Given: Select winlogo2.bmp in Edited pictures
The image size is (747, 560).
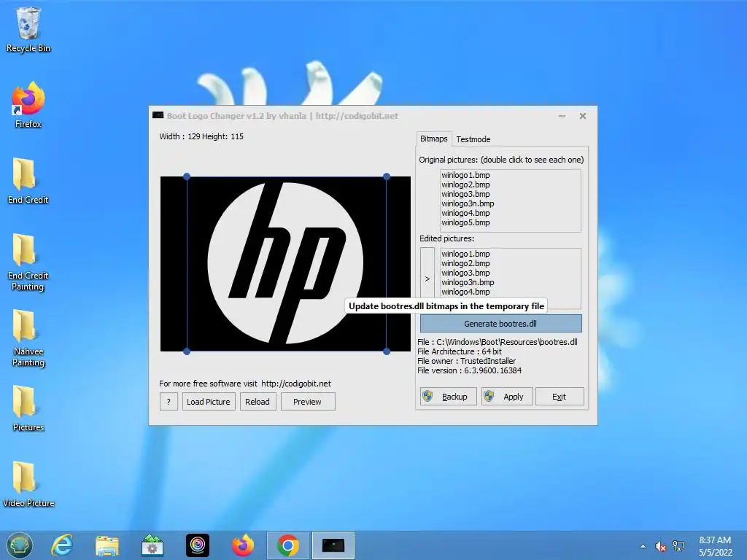Looking at the screenshot, I should pos(465,263).
